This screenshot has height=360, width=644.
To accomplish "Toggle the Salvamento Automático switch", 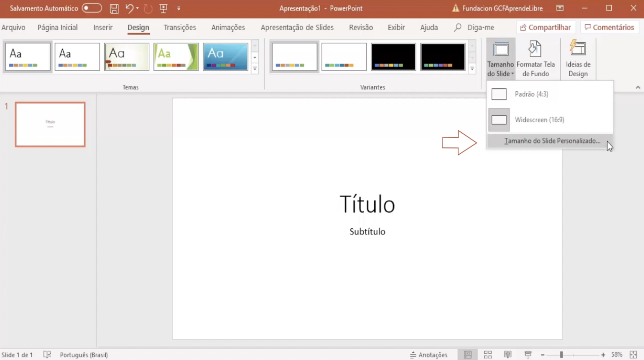I will pos(92,8).
